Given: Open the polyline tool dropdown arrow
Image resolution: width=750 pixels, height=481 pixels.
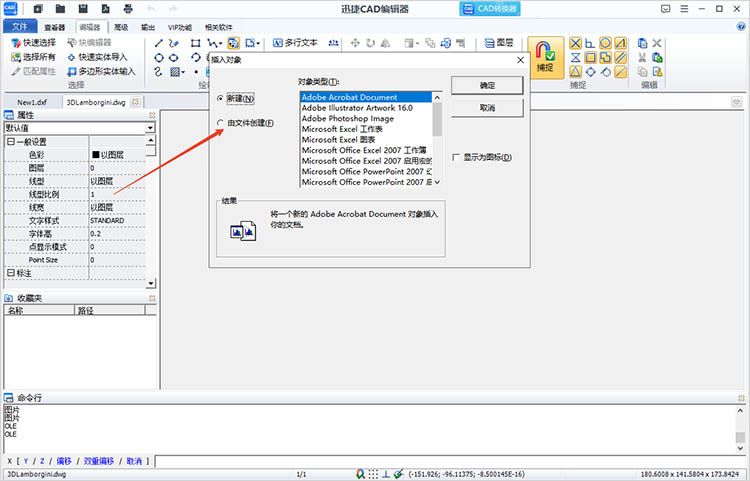Looking at the screenshot, I should point(220,44).
